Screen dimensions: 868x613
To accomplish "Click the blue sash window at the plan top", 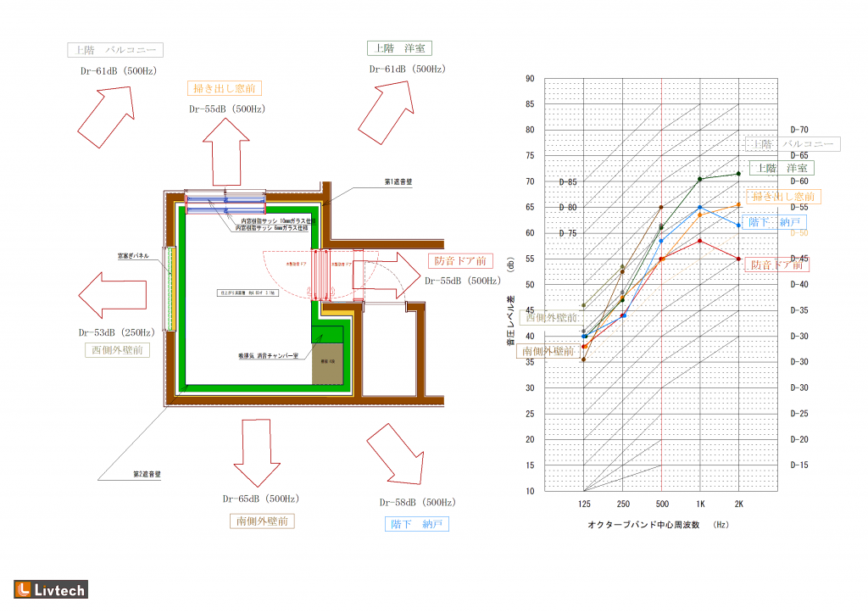I will [x=225, y=203].
